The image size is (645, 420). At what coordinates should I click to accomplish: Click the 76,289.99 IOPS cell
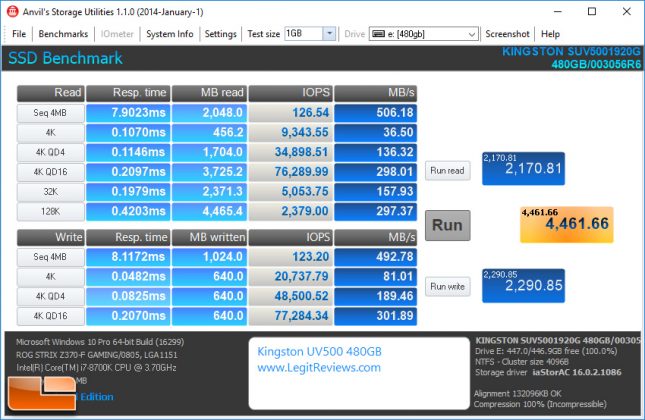click(x=290, y=172)
